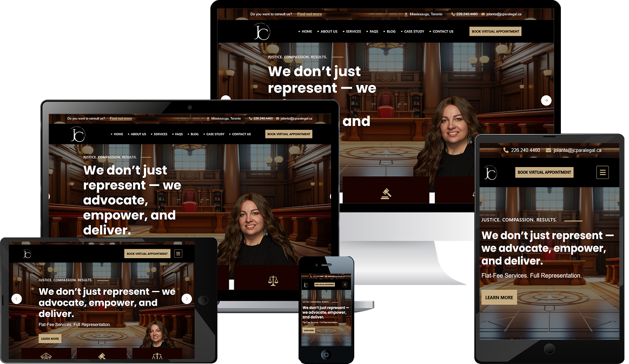This screenshot has width=629, height=364.
Task: Open the Services menu on the desktop monitor
Action: (353, 31)
